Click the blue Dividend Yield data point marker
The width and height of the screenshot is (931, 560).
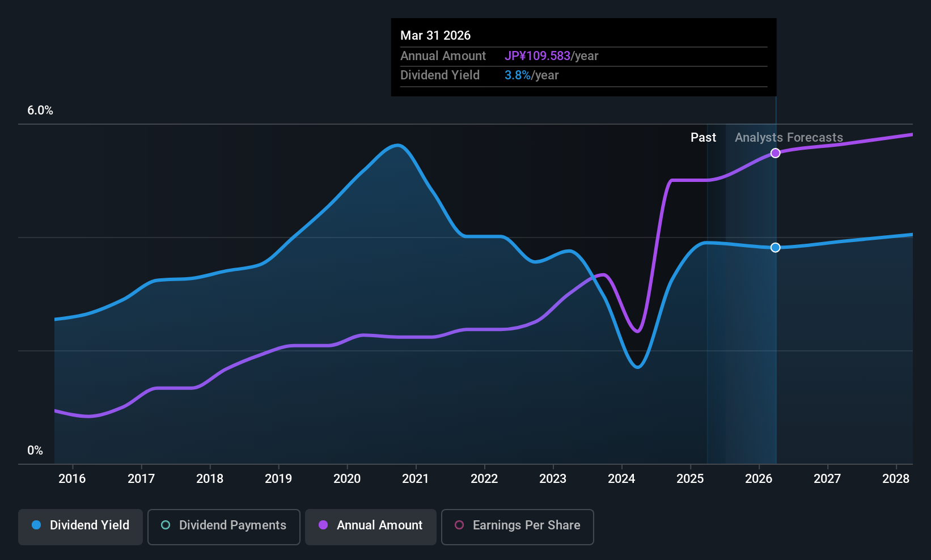click(775, 248)
